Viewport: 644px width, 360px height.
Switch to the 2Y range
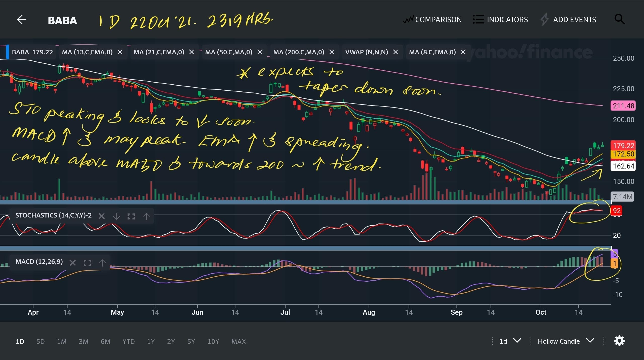pyautogui.click(x=171, y=341)
